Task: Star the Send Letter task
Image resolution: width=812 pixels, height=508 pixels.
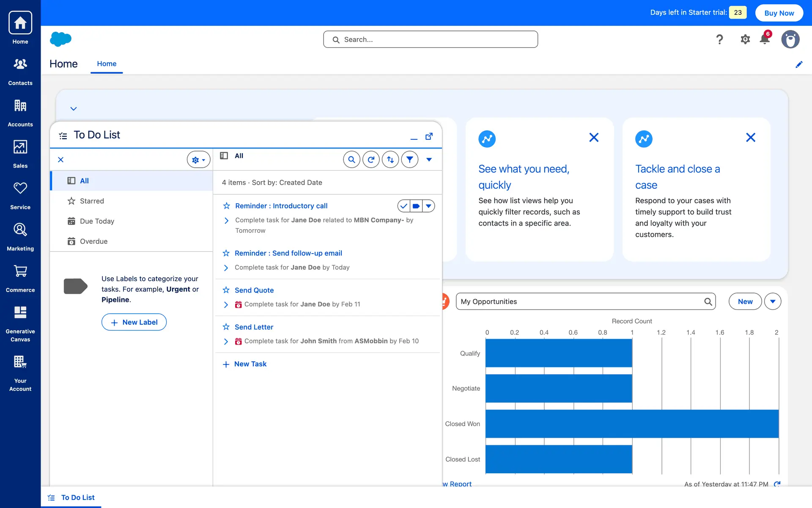Action: [x=226, y=327]
